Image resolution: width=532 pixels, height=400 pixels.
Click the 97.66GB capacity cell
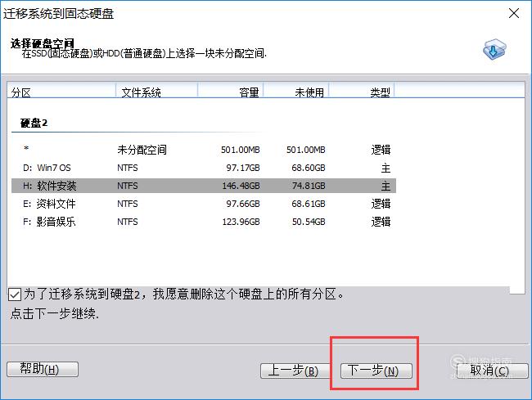tap(243, 204)
